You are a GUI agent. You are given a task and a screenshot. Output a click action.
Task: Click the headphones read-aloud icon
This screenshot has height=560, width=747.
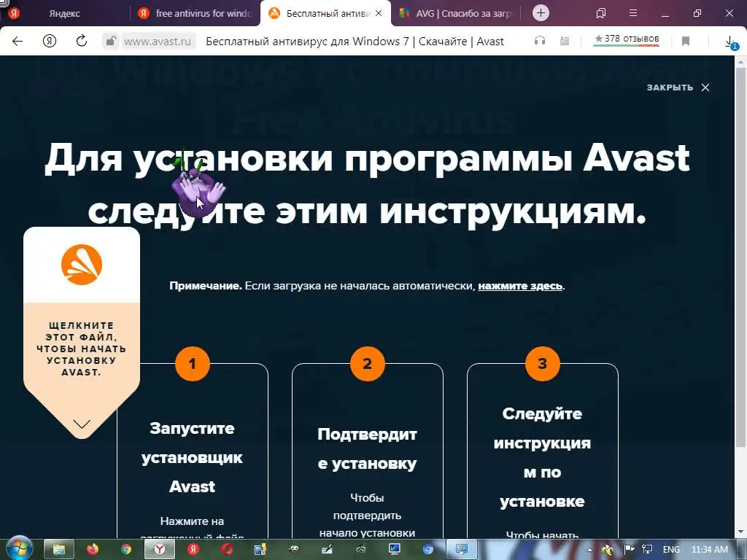pos(540,41)
